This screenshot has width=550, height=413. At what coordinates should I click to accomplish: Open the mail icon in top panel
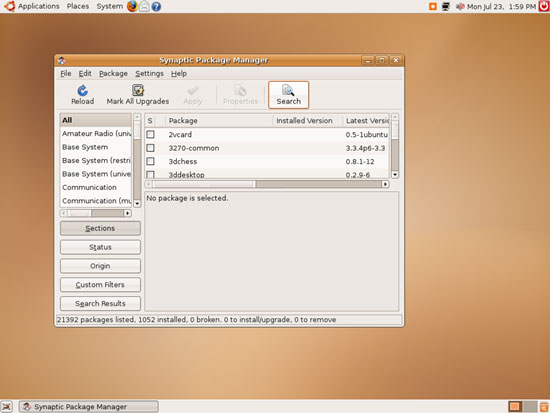pyautogui.click(x=145, y=6)
